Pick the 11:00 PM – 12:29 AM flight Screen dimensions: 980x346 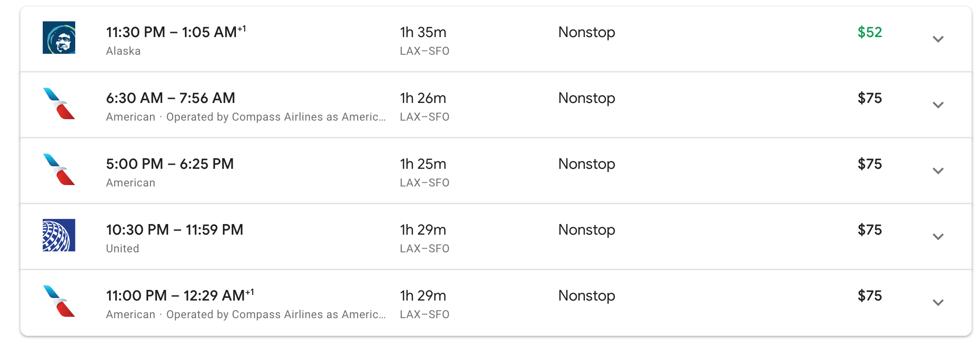click(180, 295)
